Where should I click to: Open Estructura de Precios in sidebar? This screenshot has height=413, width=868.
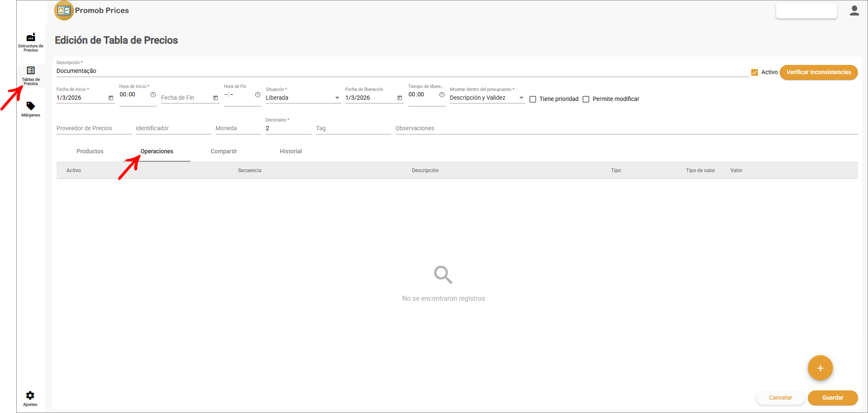point(31,42)
